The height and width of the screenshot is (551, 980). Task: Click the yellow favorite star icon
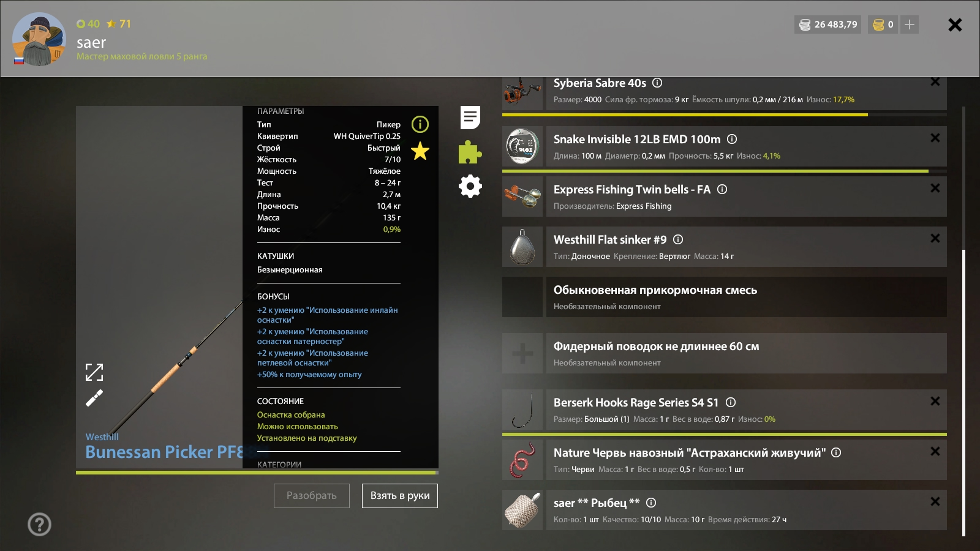coord(420,151)
